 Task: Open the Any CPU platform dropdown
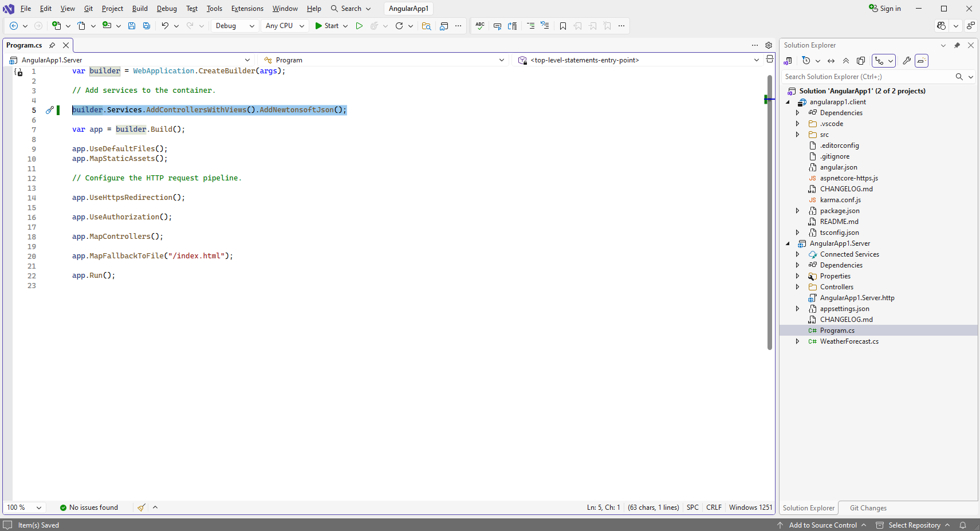tap(285, 26)
